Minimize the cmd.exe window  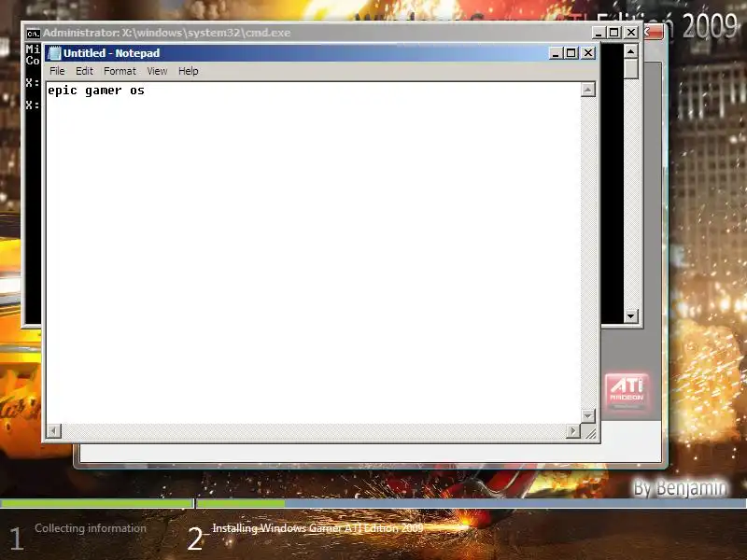click(x=599, y=33)
